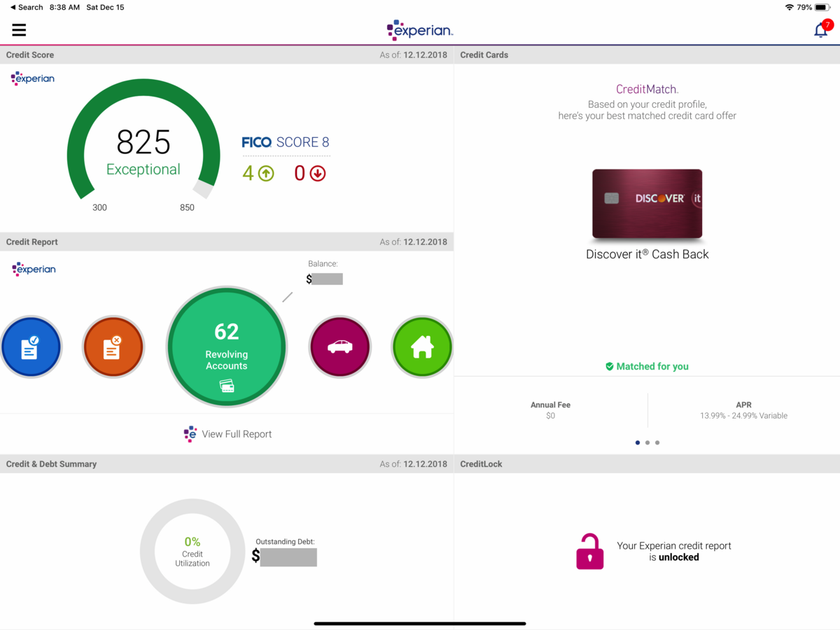
Task: Select the third carousel page dot
Action: (657, 442)
